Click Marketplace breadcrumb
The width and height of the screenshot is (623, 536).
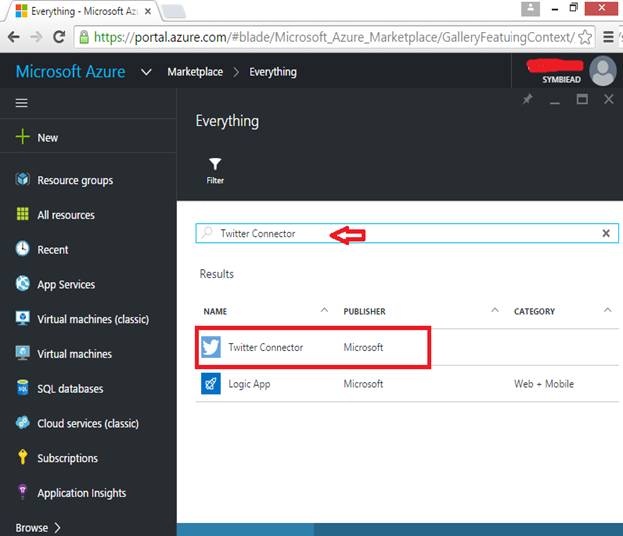[x=195, y=72]
